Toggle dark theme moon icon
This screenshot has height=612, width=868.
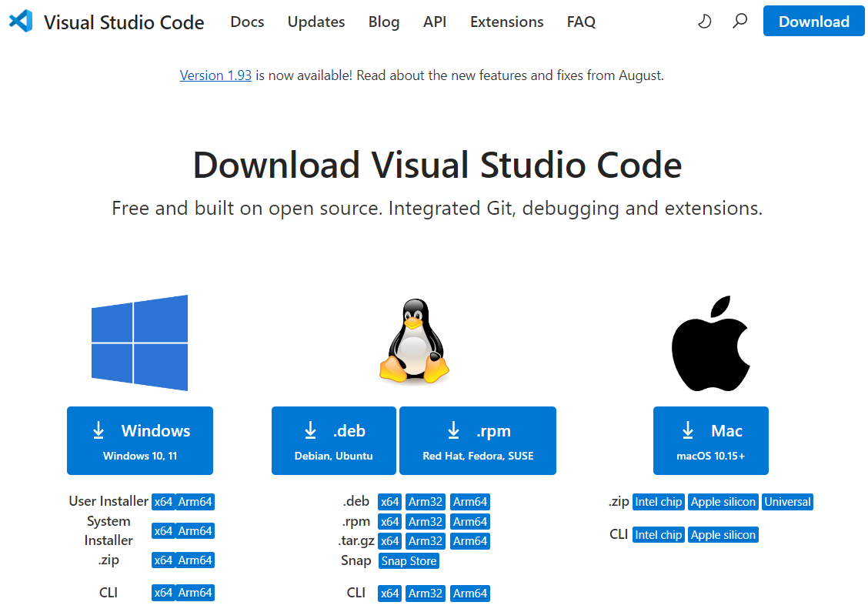[704, 22]
